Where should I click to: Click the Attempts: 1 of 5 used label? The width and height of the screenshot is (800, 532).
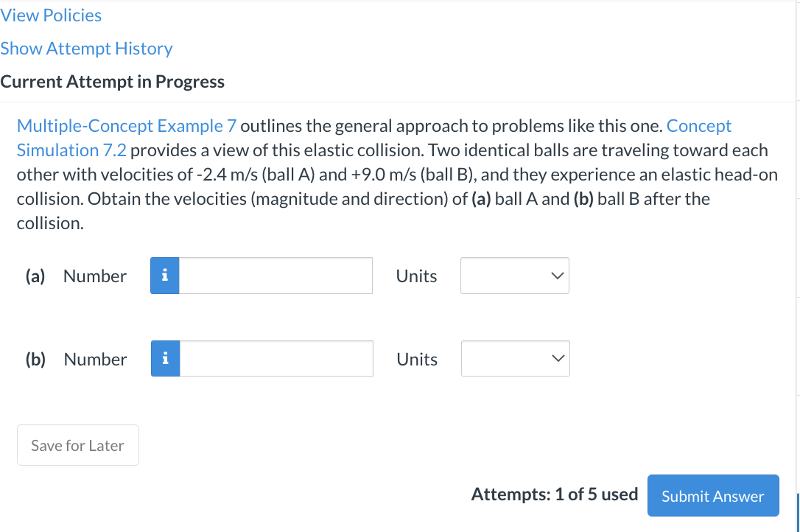tap(555, 494)
